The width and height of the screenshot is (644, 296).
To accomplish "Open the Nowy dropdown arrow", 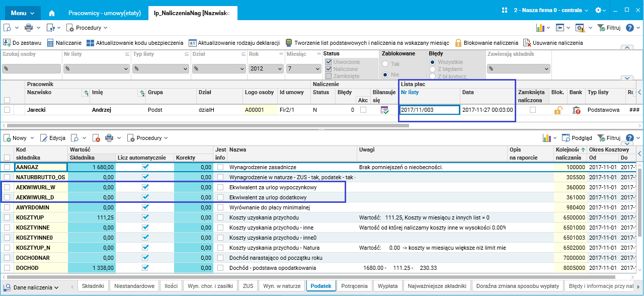I will tap(32, 138).
